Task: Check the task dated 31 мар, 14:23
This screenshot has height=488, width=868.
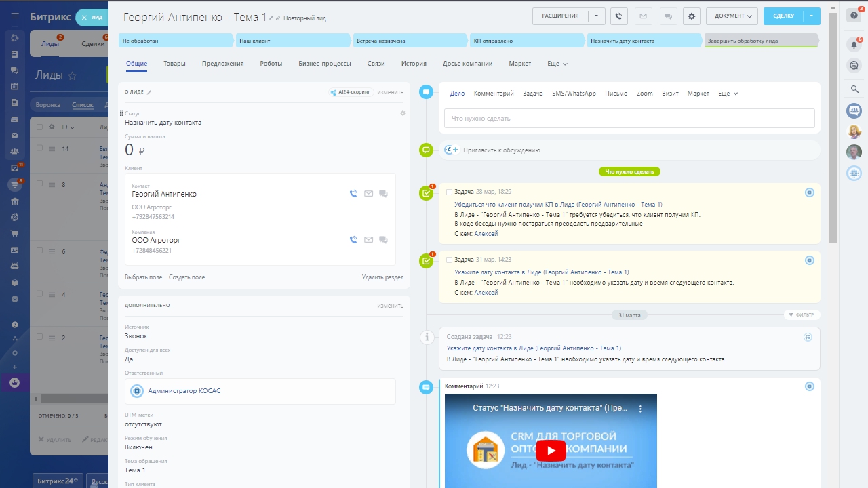Action: [x=449, y=260]
